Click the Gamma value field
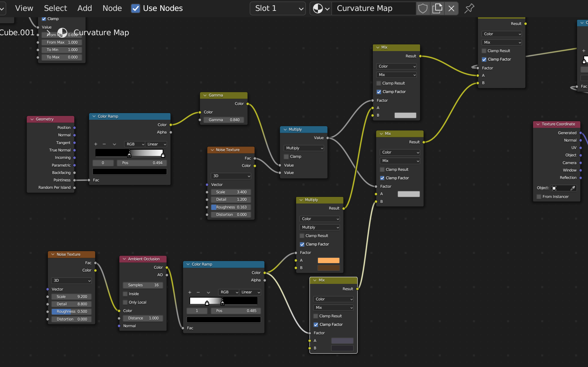 coord(224,120)
